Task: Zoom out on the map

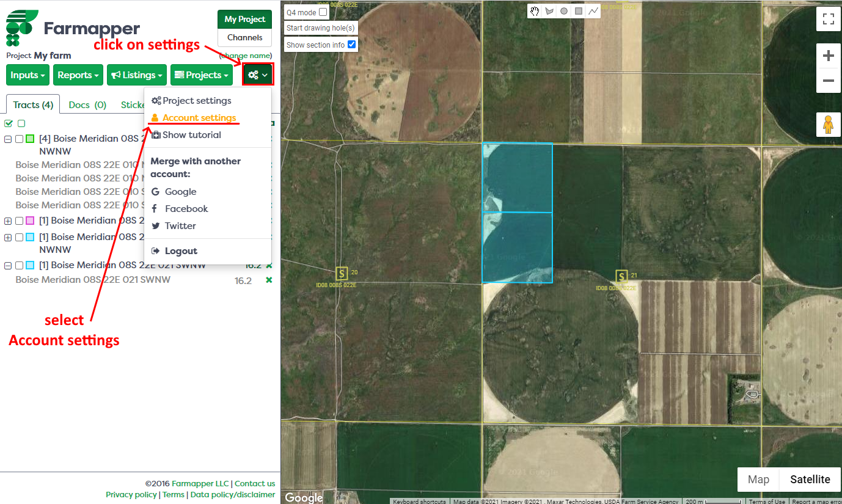Action: (x=829, y=81)
